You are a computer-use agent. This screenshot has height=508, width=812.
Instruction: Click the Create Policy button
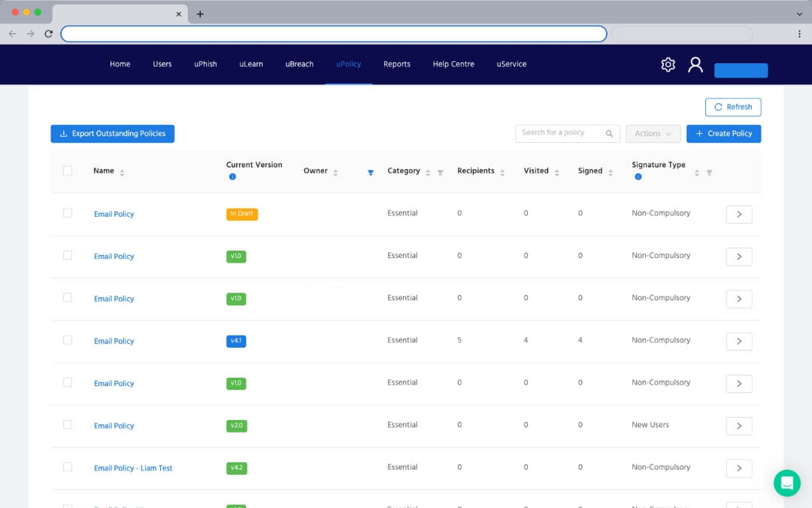[x=723, y=133]
